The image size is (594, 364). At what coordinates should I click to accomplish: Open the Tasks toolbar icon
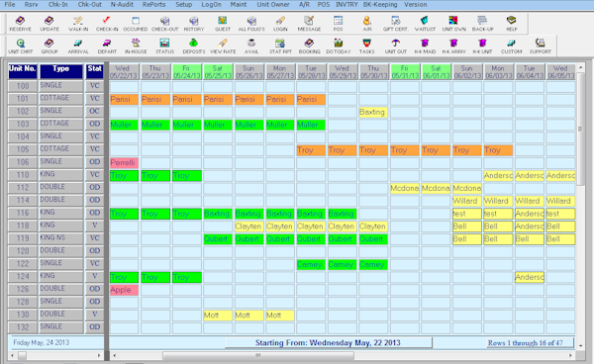tap(366, 46)
